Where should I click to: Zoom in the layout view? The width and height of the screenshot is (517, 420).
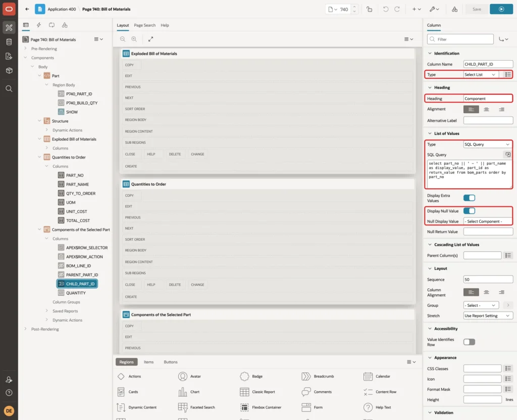[134, 39]
